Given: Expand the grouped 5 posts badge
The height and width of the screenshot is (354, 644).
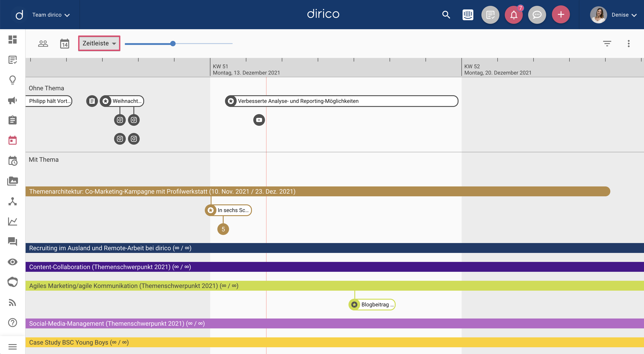Looking at the screenshot, I should pyautogui.click(x=223, y=229).
